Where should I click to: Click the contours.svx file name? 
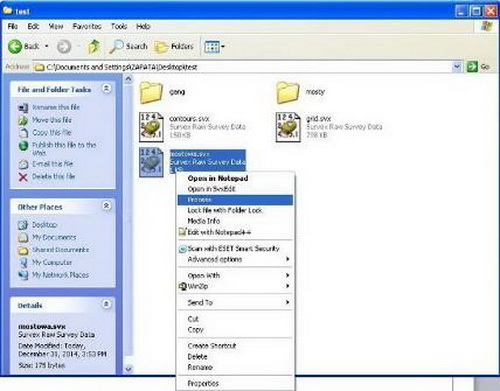point(189,119)
